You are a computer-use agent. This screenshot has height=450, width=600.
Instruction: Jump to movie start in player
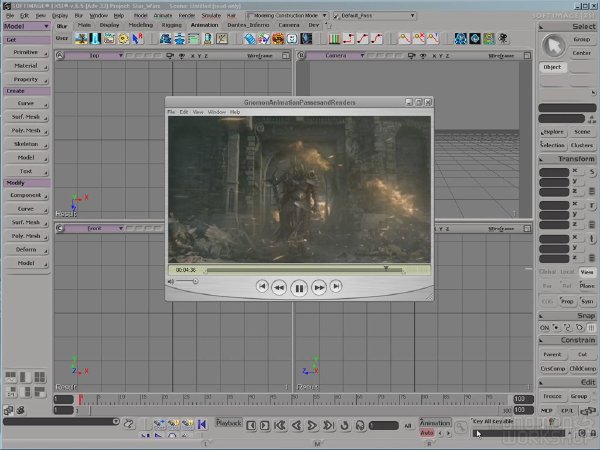pyautogui.click(x=262, y=286)
